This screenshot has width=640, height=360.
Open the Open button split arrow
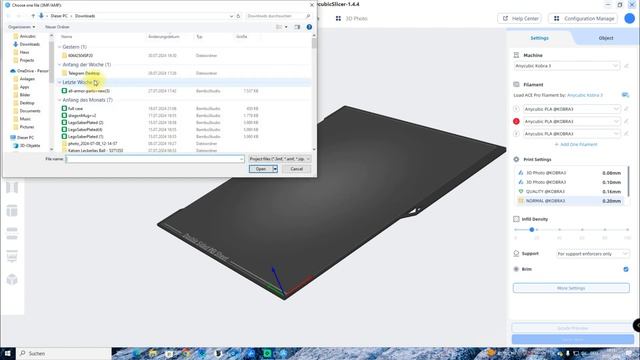pyautogui.click(x=275, y=169)
